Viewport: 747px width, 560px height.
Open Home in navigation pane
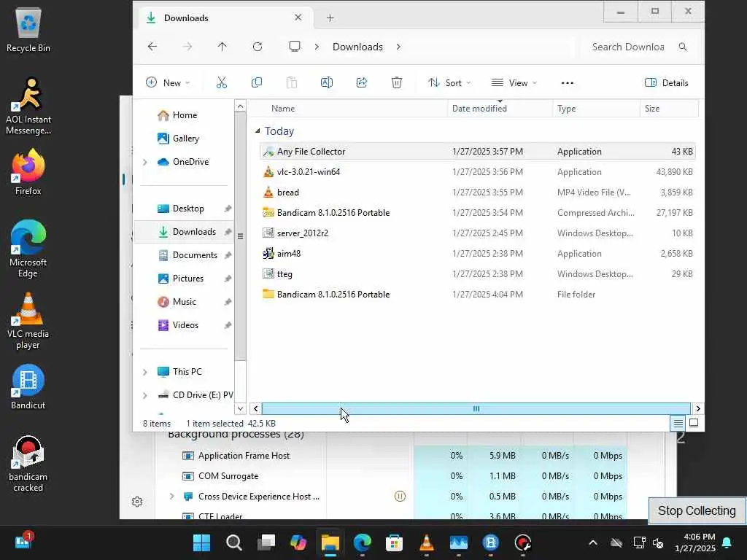pos(185,115)
